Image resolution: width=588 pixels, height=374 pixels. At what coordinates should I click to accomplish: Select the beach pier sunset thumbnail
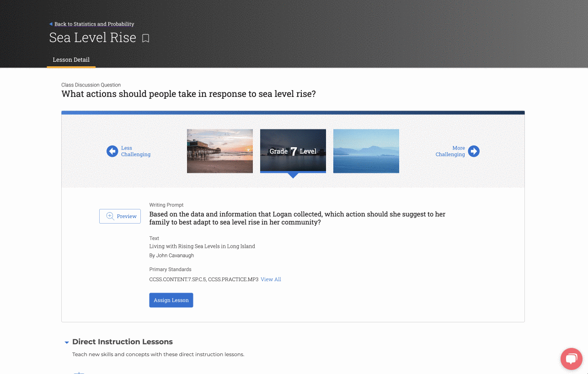(x=220, y=151)
